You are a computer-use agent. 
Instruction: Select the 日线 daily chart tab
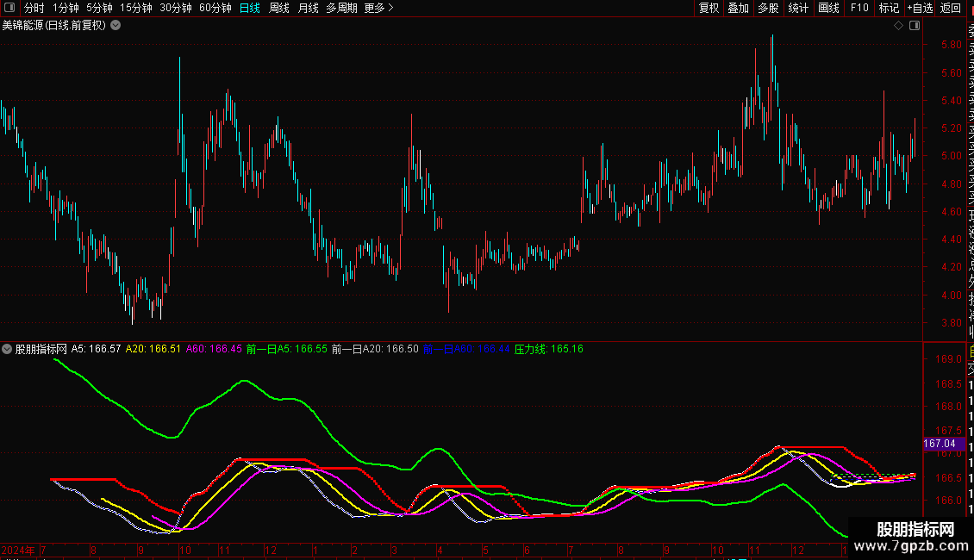[250, 8]
